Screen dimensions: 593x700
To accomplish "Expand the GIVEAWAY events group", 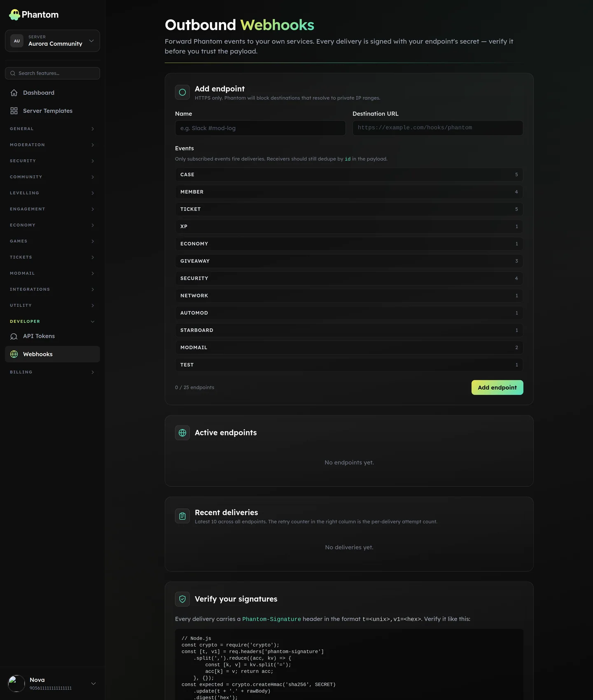I will tap(349, 261).
